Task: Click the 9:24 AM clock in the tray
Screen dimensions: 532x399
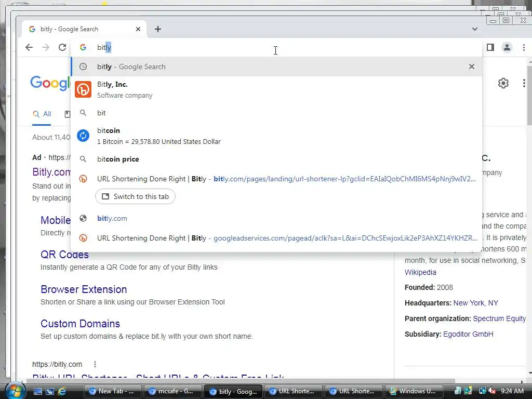Action: click(x=512, y=391)
